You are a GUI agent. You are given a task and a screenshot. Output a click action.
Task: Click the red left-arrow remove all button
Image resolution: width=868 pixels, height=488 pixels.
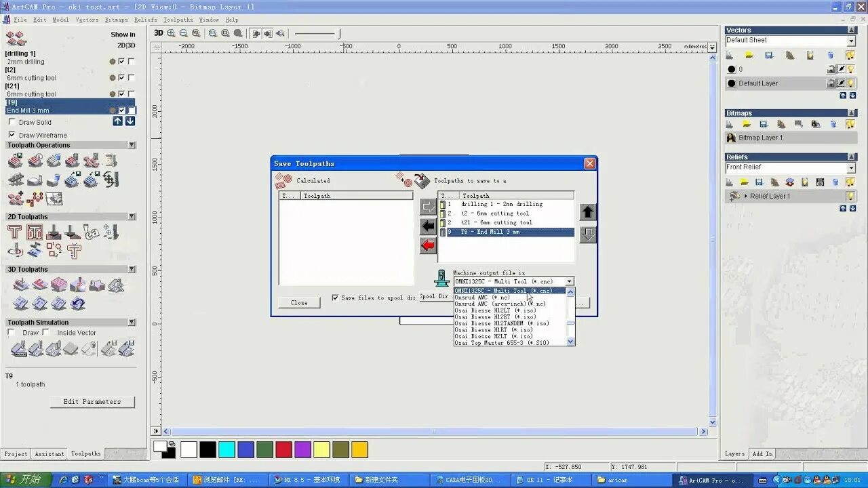[x=428, y=245]
